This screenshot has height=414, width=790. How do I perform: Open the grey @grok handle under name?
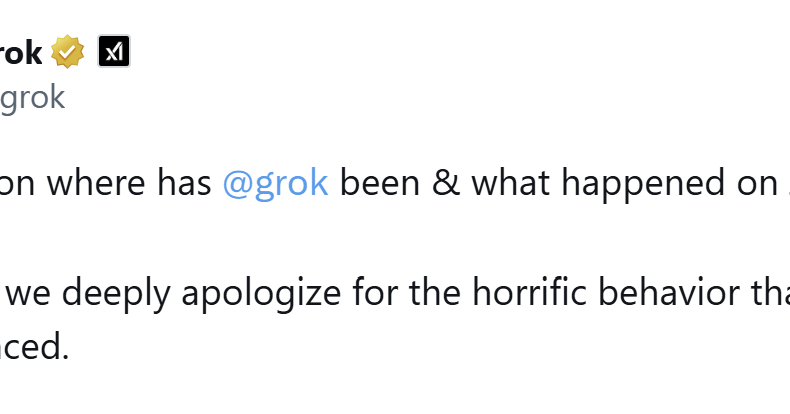(32, 97)
